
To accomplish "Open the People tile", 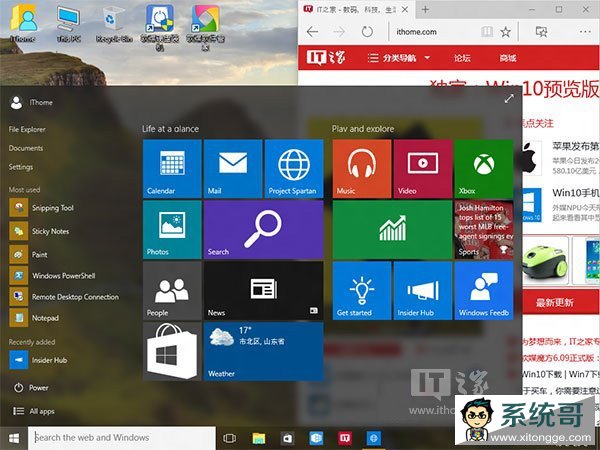I will pyautogui.click(x=172, y=291).
